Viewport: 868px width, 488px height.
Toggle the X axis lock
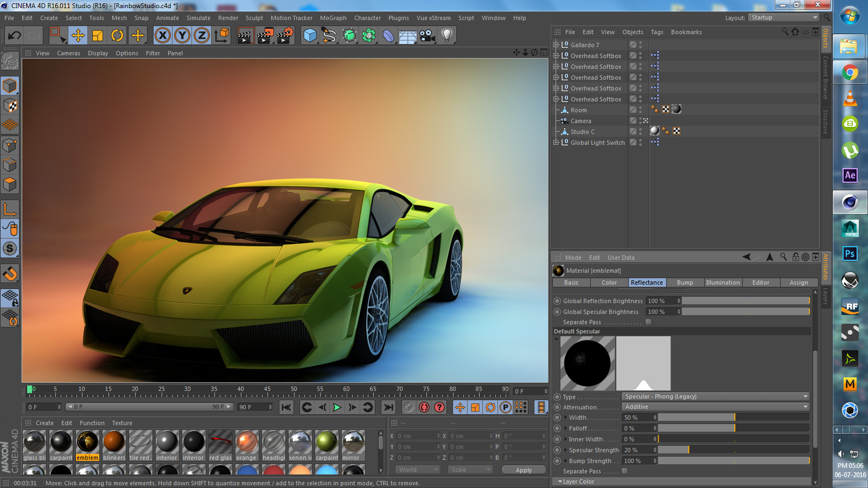click(x=162, y=35)
